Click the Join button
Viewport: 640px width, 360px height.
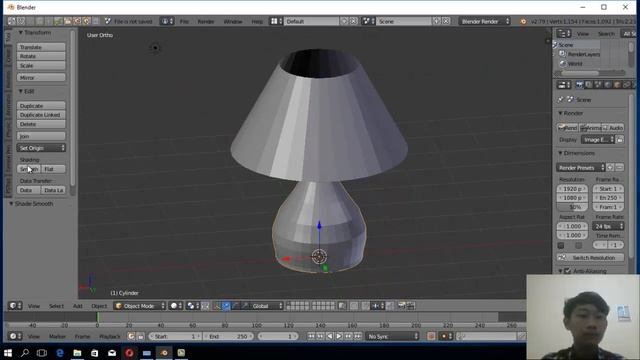41,136
